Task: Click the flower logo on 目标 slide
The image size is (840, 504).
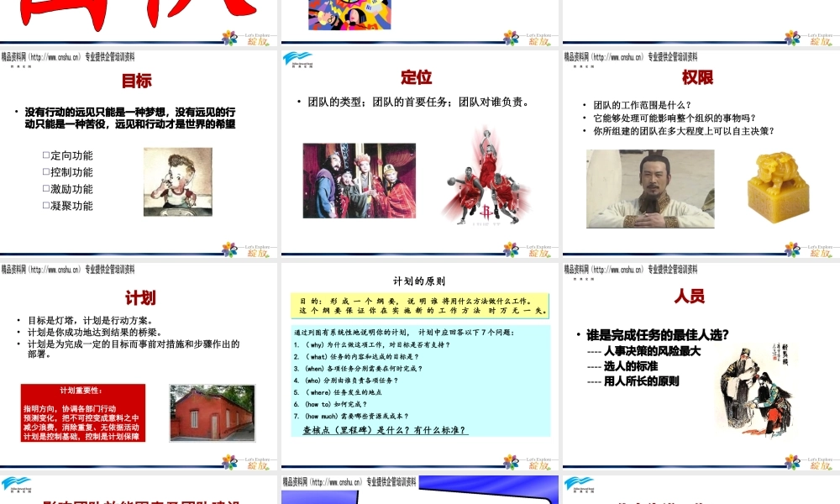Action: coord(230,249)
